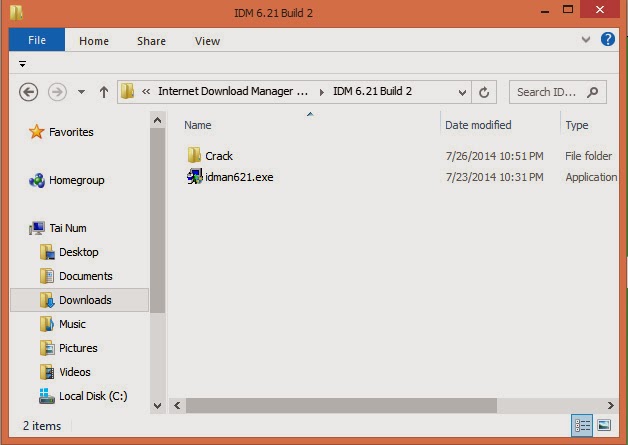The image size is (628, 445).
Task: Open the address bar history dropdown
Action: (x=462, y=93)
